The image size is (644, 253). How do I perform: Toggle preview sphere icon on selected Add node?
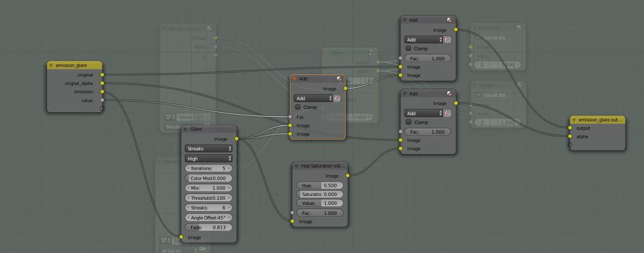pyautogui.click(x=339, y=78)
